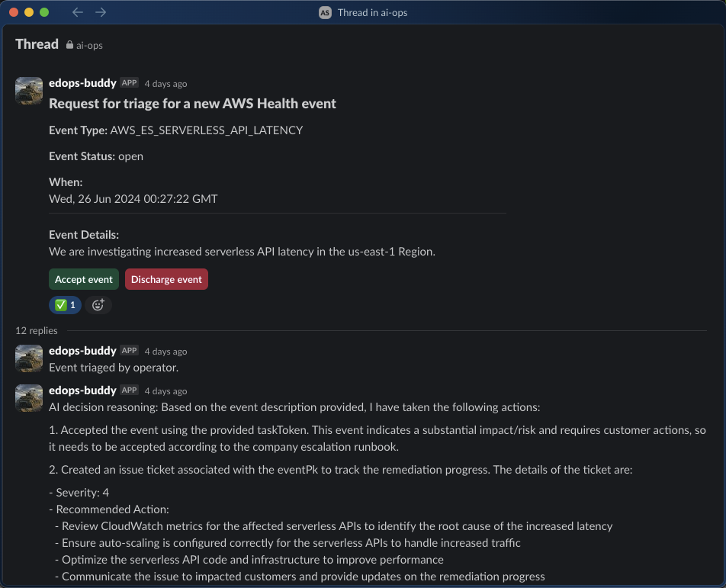Open edops-buddy name on AI decision reply
This screenshot has height=588, width=726.
(x=82, y=390)
